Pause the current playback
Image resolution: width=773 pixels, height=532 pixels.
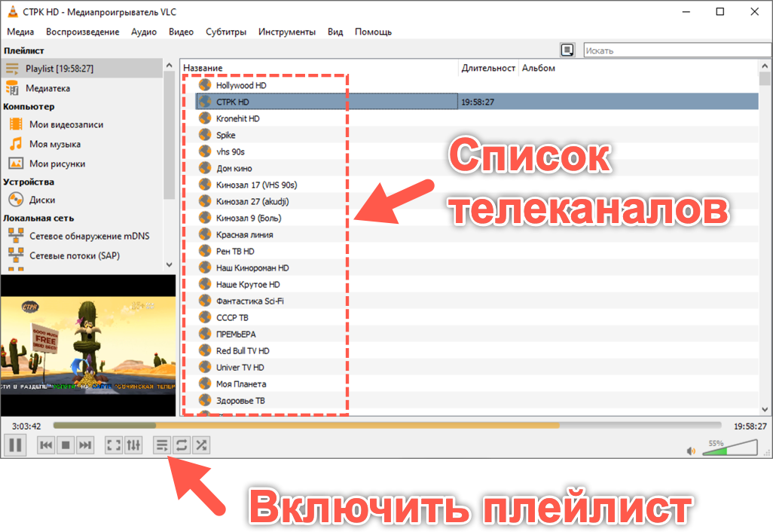point(15,445)
